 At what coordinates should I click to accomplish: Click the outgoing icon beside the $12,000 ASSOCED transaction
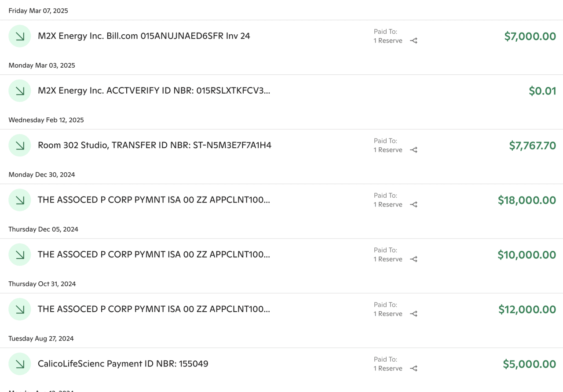[x=19, y=309]
